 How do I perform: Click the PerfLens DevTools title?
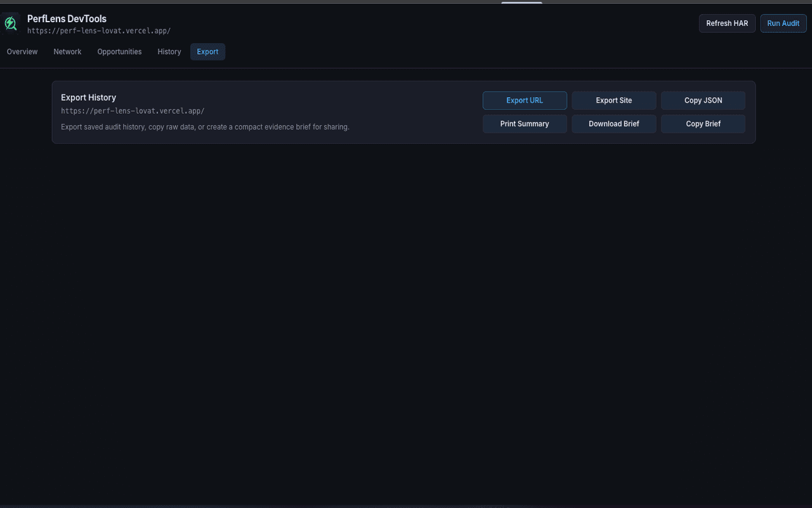pos(67,19)
